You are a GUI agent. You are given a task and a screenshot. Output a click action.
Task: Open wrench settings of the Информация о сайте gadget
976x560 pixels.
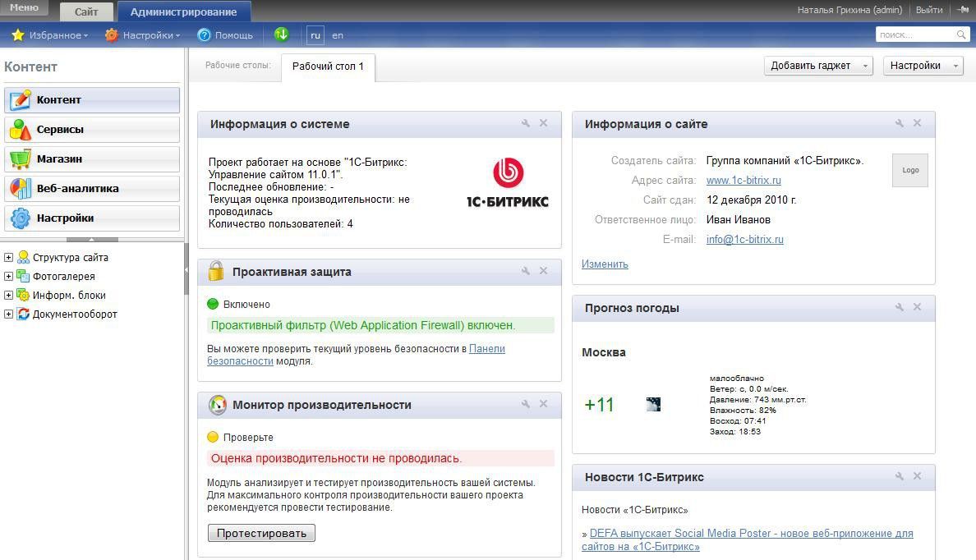[x=899, y=122]
